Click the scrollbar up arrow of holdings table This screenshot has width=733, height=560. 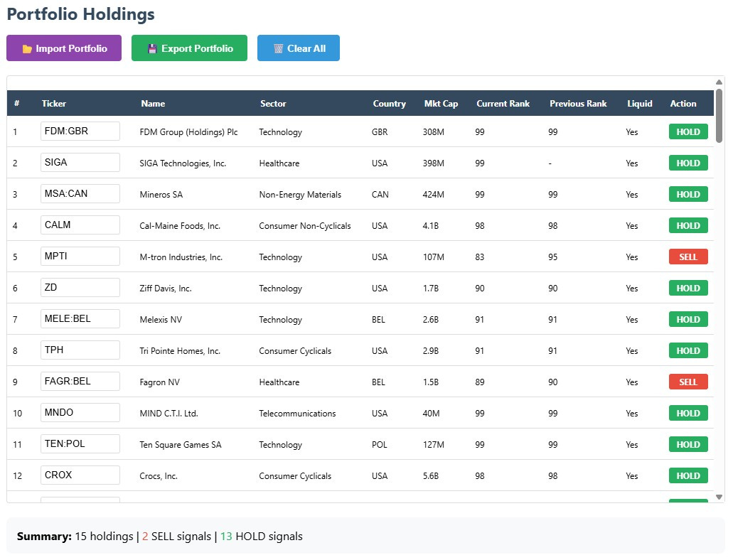[719, 82]
